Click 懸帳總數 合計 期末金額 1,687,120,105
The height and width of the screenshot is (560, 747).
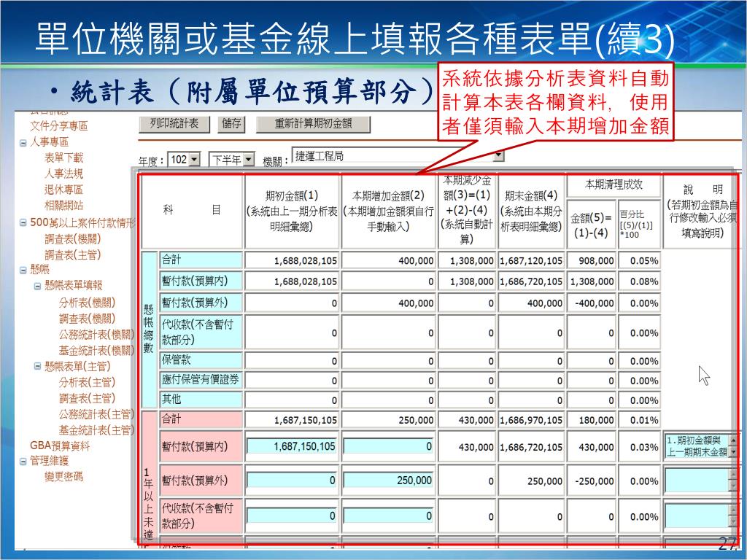coord(531,261)
